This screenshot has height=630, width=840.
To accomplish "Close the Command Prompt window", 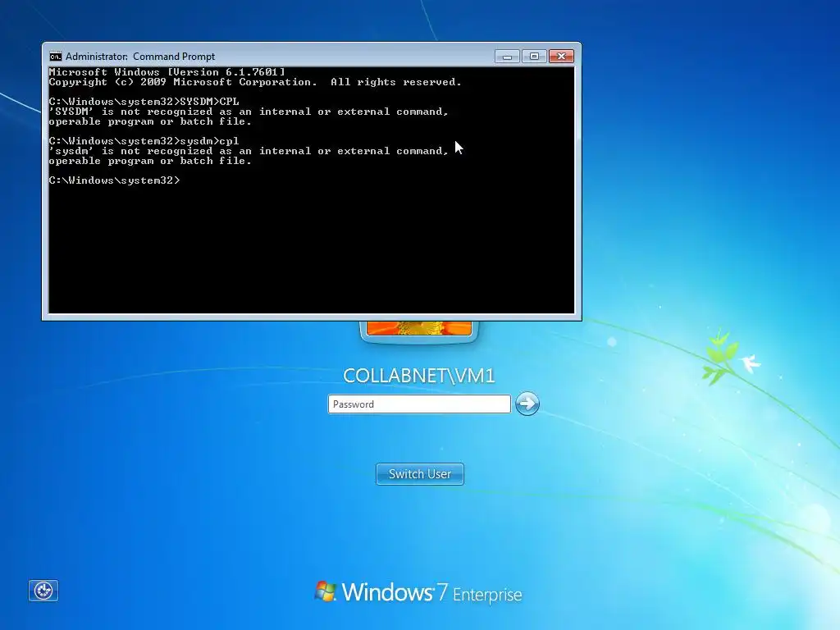I will (x=561, y=57).
